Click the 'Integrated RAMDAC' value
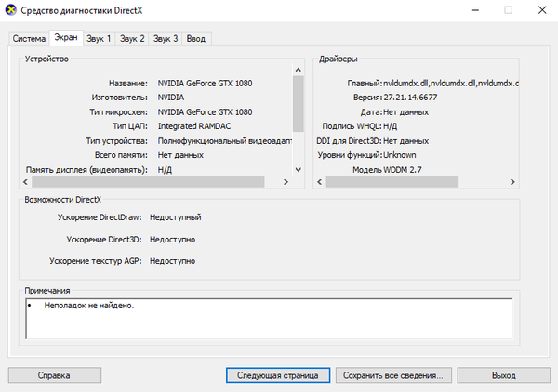 click(194, 126)
